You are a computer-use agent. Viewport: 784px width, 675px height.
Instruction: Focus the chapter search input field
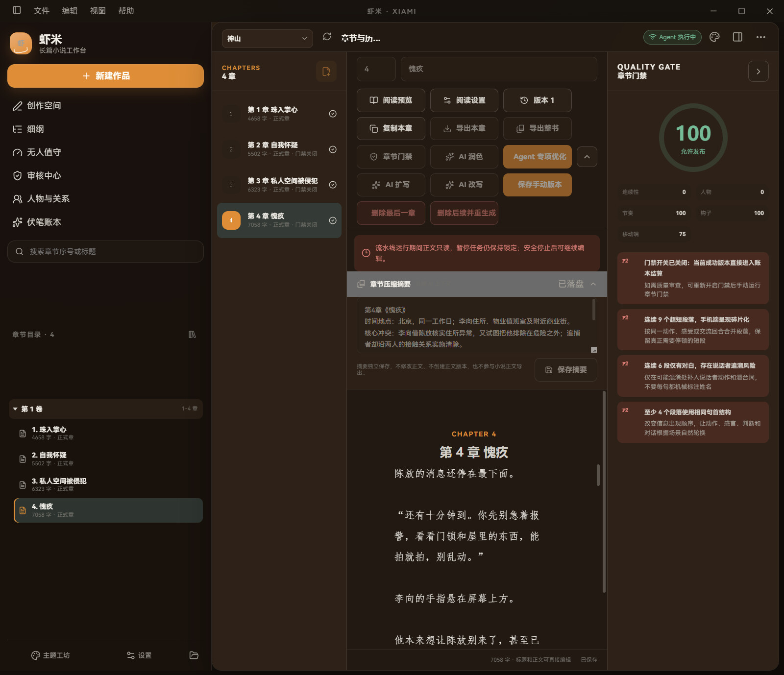coord(105,251)
